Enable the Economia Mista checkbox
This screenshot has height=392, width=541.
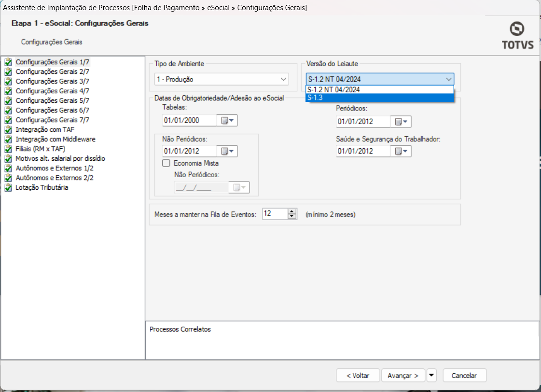166,163
